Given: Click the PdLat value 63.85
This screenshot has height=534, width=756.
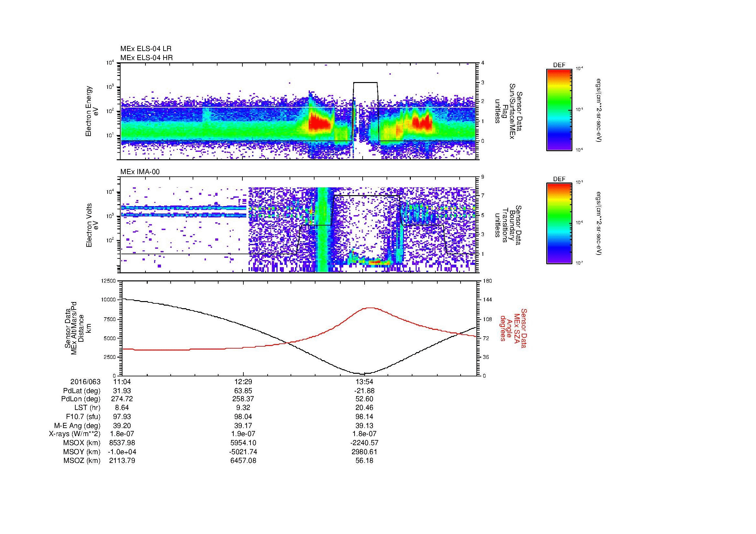Looking at the screenshot, I should tap(243, 391).
